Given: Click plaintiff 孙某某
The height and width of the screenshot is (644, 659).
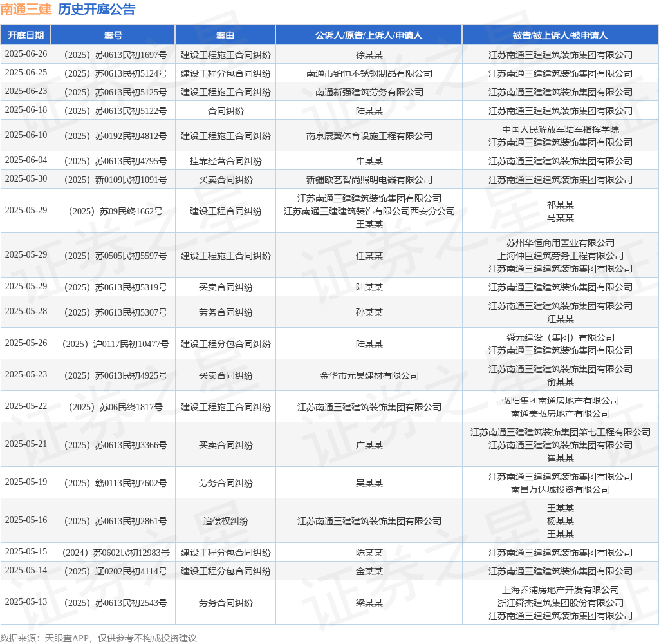Looking at the screenshot, I should click(x=369, y=312).
